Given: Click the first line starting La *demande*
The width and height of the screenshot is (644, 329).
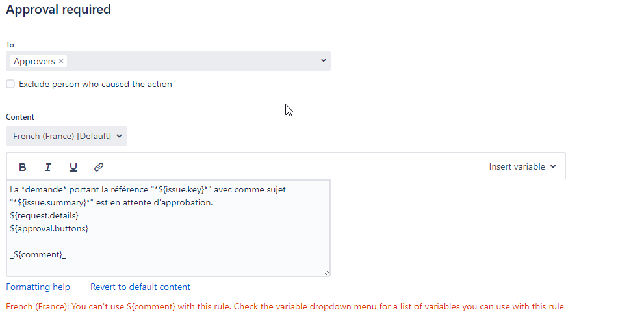Looking at the screenshot, I should pos(148,190).
